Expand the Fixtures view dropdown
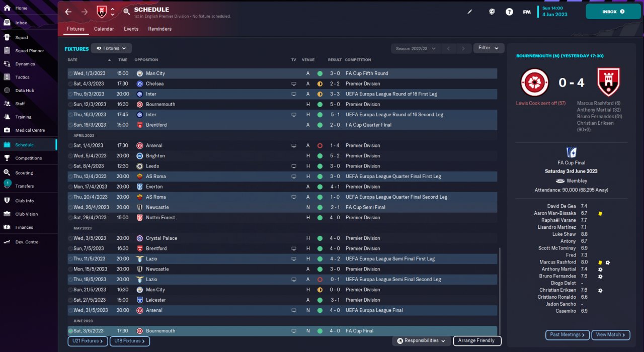This screenshot has height=352, width=644. pyautogui.click(x=111, y=48)
